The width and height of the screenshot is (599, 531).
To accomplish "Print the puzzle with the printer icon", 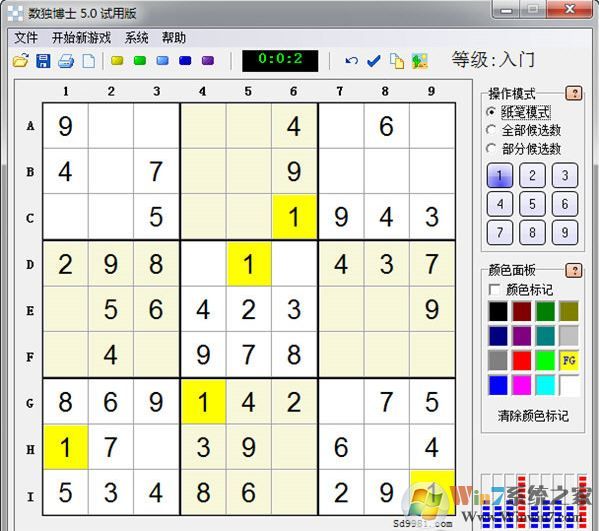I will 66,60.
